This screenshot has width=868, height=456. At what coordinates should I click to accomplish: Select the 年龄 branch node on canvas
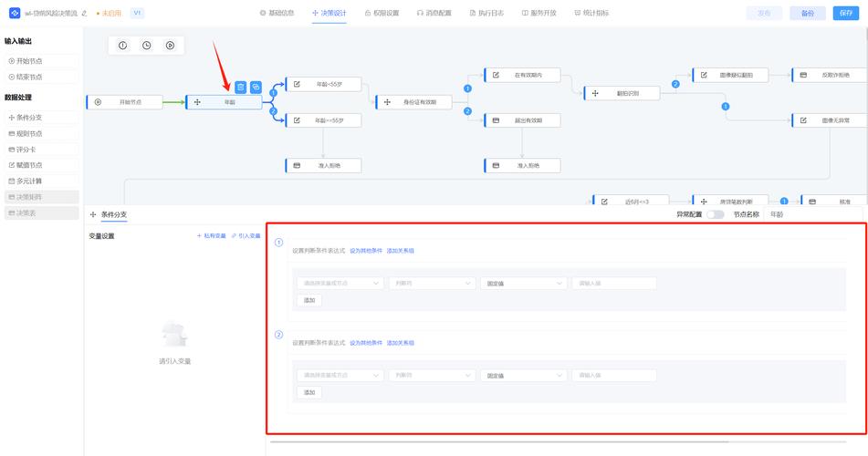(224, 102)
